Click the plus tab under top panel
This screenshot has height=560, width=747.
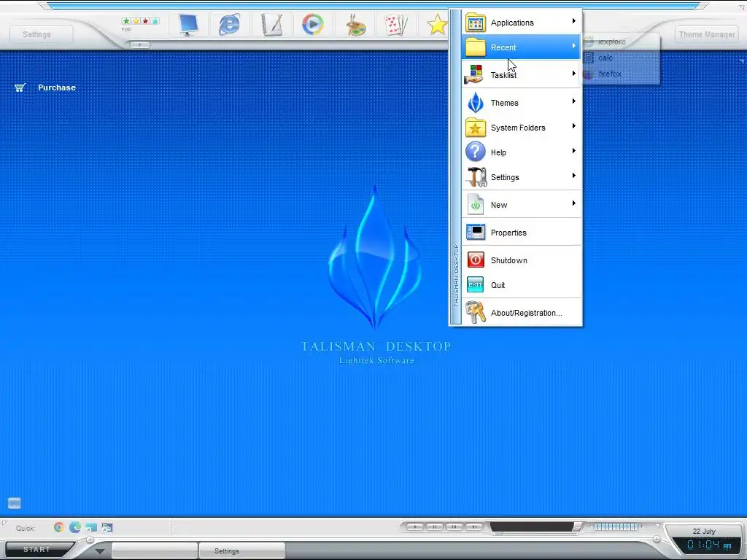click(x=139, y=44)
